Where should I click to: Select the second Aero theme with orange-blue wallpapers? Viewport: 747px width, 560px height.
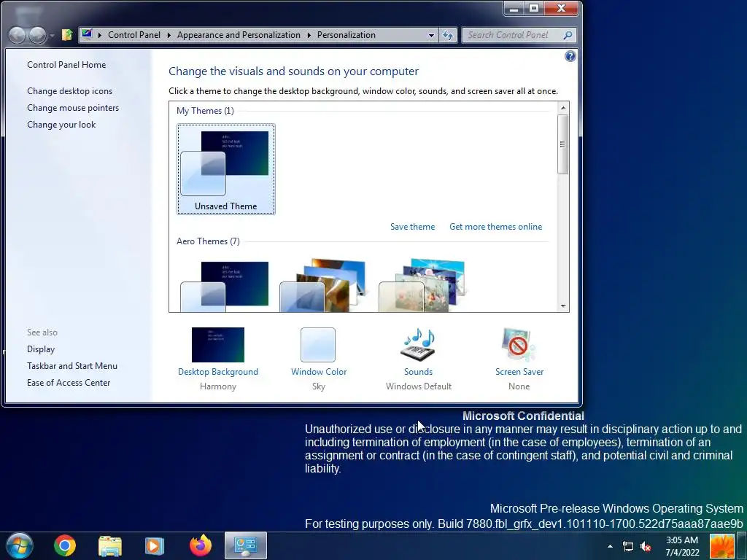[323, 286]
